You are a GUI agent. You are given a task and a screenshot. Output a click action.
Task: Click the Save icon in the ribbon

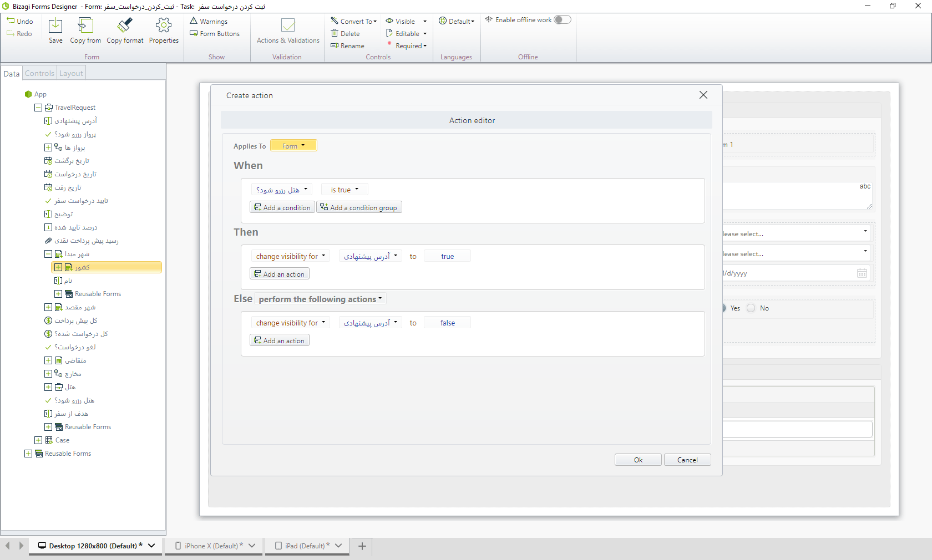coord(55,26)
